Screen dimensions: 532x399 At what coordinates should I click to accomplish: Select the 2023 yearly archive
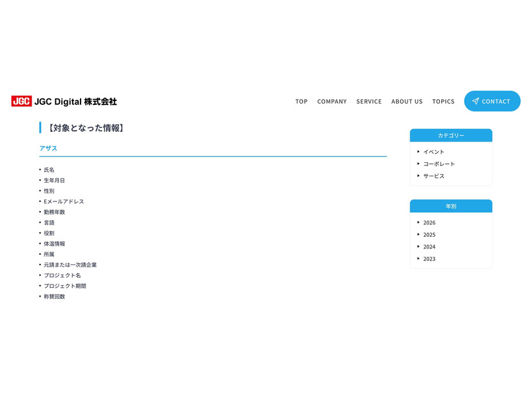(x=429, y=259)
